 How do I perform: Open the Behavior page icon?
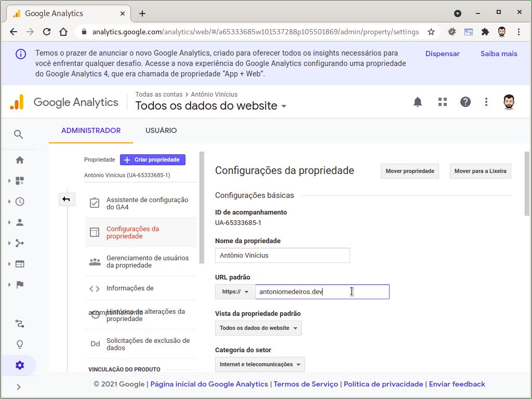pos(20,264)
